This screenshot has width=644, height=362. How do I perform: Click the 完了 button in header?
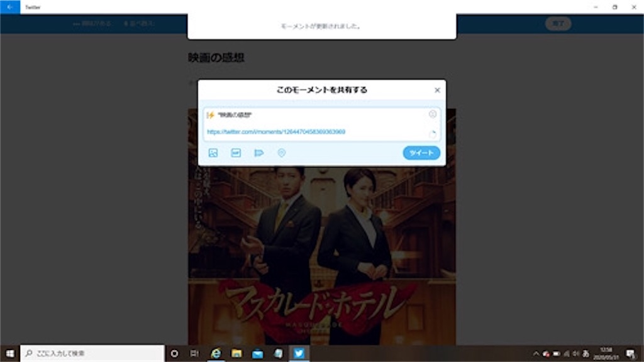pos(558,24)
